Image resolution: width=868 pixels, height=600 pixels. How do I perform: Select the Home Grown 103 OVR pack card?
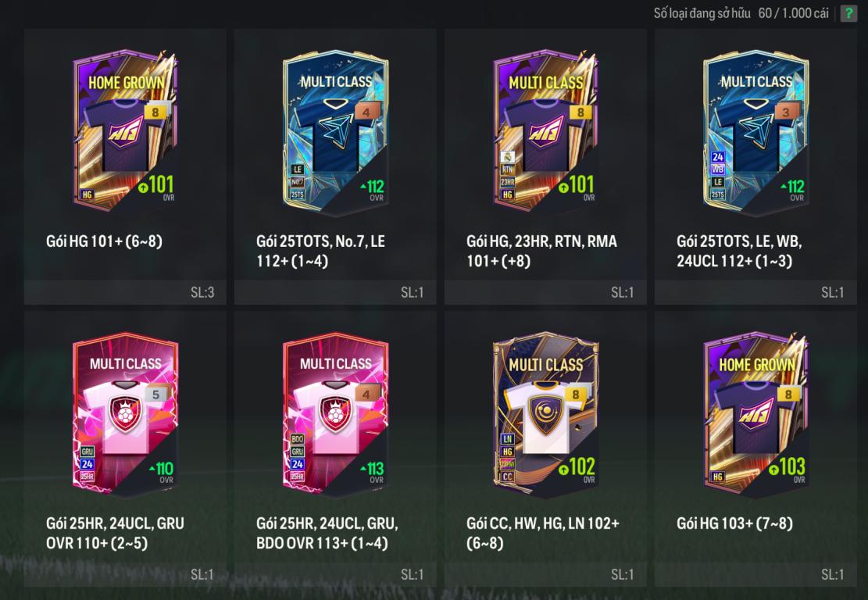(x=755, y=413)
